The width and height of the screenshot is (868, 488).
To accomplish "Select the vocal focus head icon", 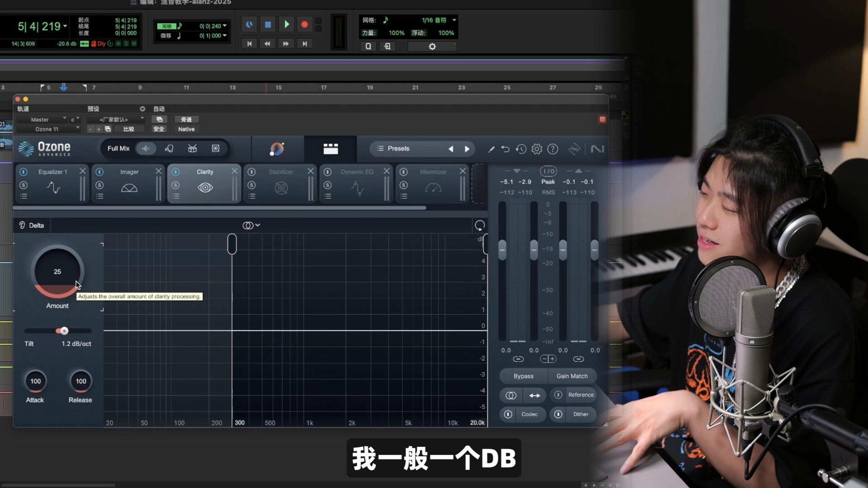I will pos(169,148).
